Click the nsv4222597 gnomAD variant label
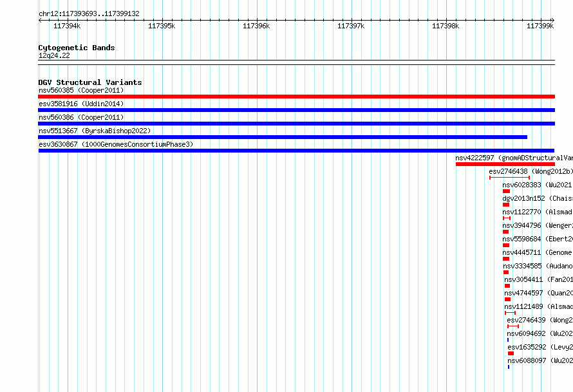 coord(514,158)
